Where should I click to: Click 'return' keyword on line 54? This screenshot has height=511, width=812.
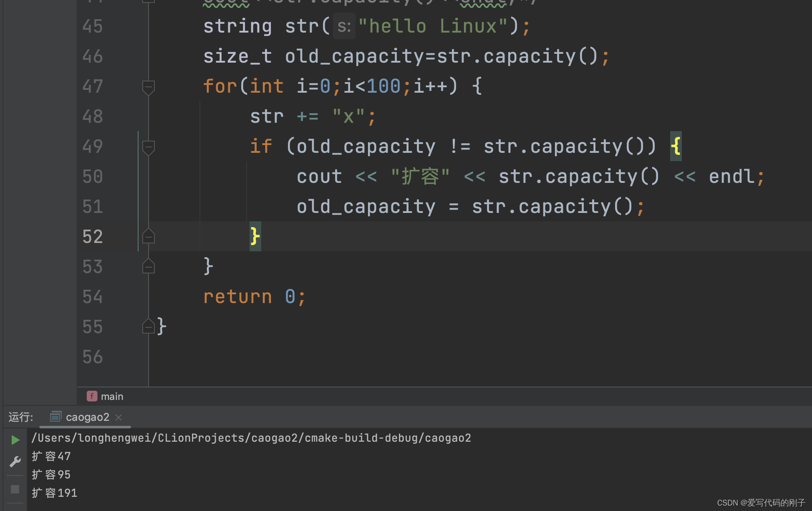click(237, 297)
